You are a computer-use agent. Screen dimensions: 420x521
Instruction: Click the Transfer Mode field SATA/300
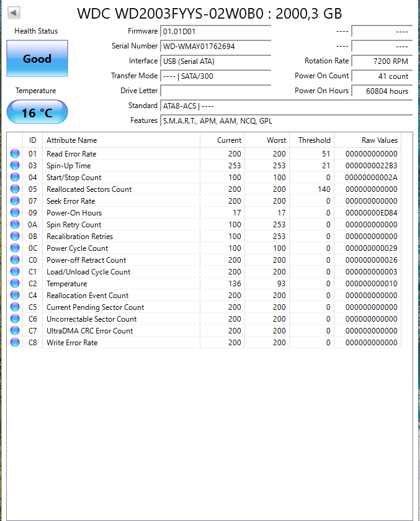(x=215, y=76)
